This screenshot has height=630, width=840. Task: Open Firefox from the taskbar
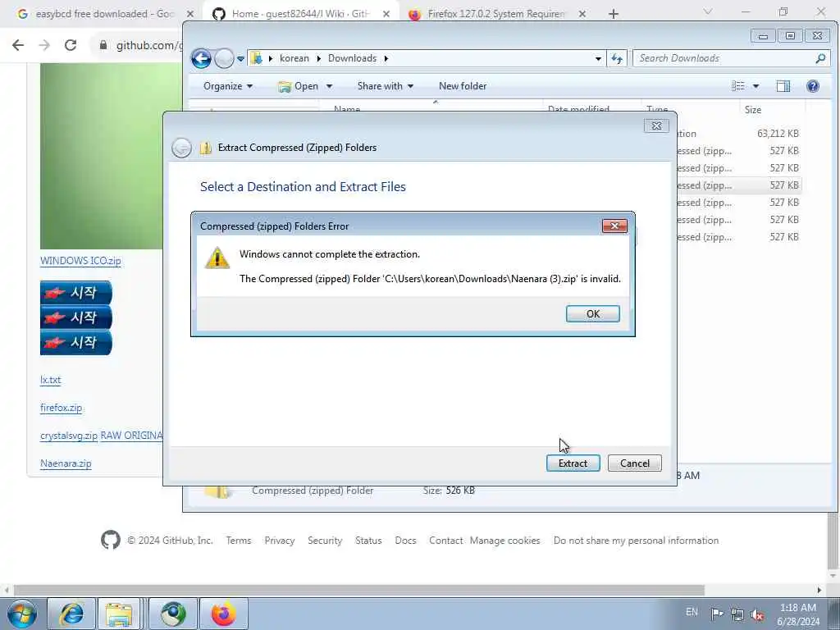[x=223, y=614]
